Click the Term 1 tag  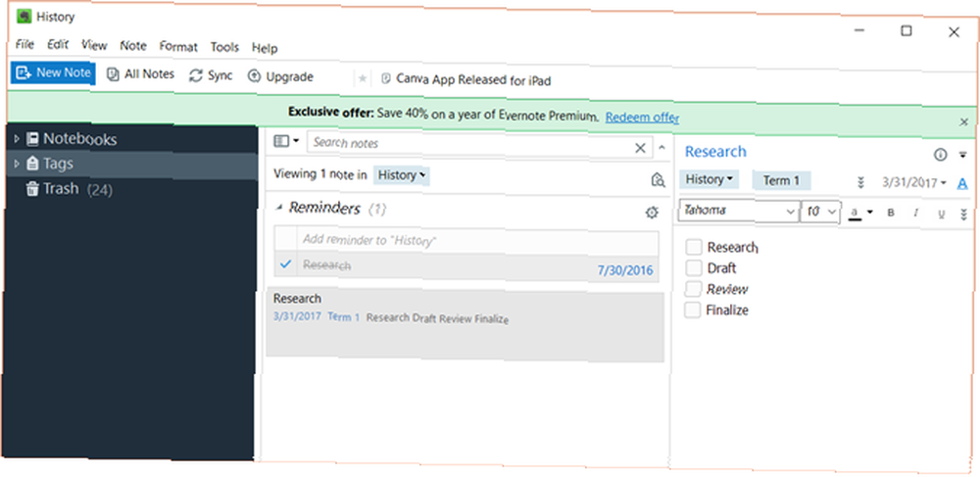pyautogui.click(x=781, y=180)
